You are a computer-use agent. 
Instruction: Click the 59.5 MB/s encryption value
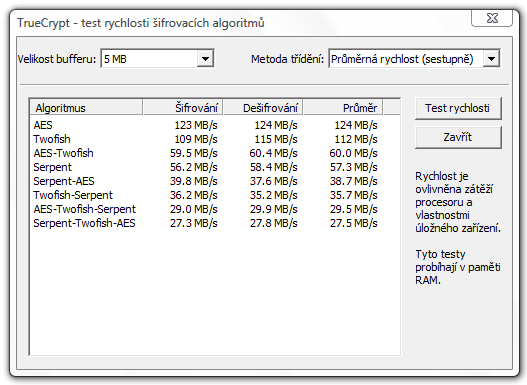[x=194, y=153]
